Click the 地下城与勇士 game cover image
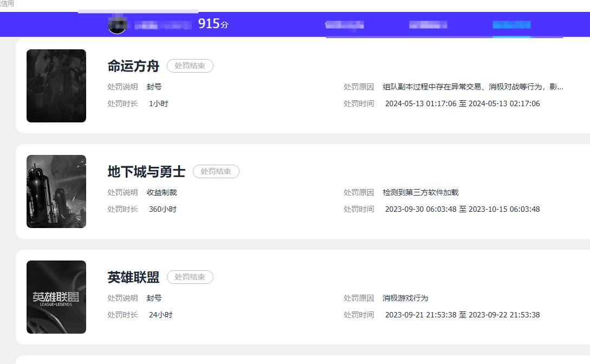This screenshot has height=364, width=590. 56,191
